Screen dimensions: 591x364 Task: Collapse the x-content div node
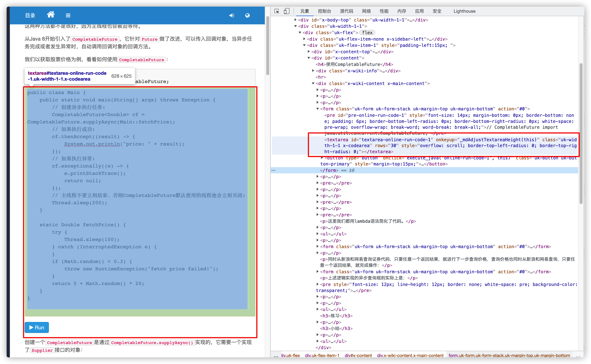point(309,58)
